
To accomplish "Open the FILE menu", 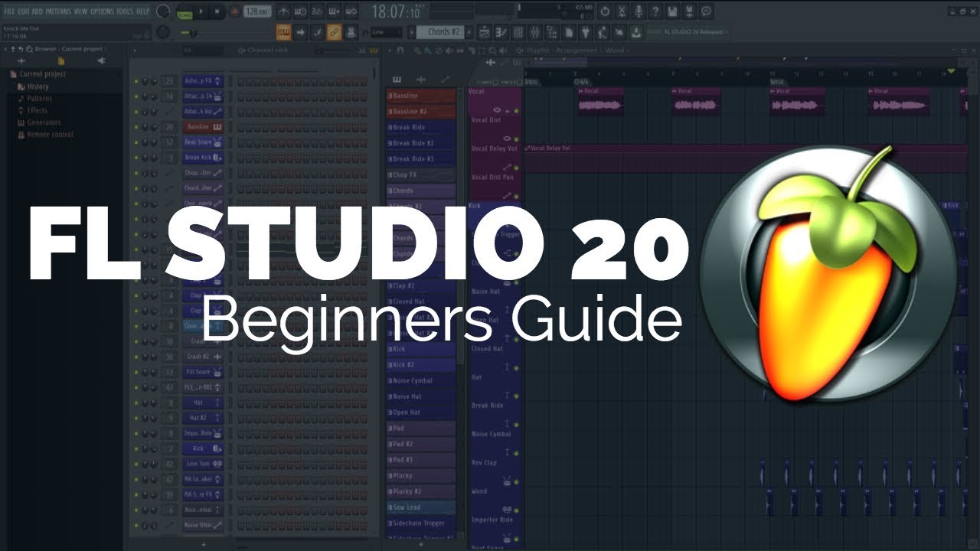I will click(x=10, y=11).
